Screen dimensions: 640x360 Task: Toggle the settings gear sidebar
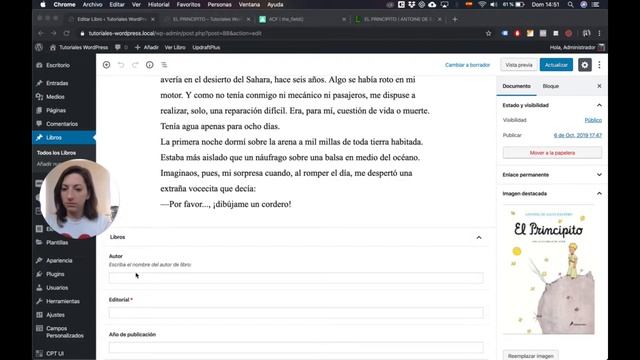click(x=584, y=65)
